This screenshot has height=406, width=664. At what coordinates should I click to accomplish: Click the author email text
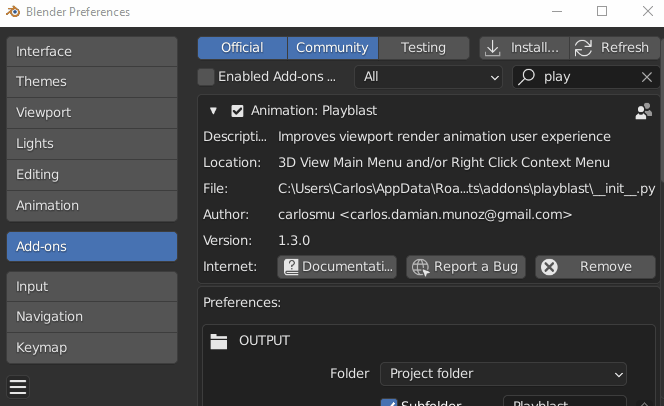[425, 215]
